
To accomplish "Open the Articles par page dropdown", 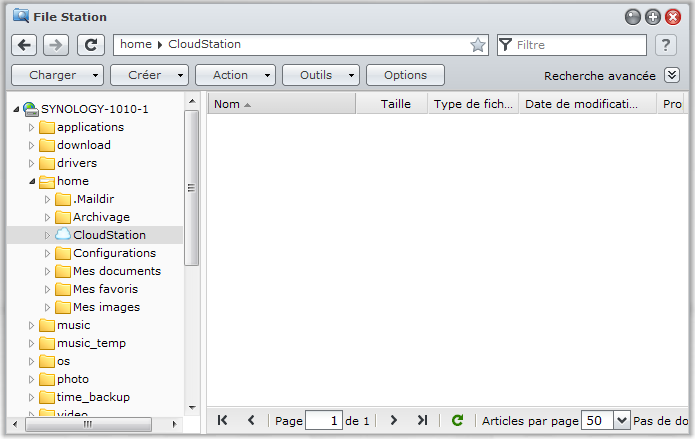I will [x=622, y=421].
